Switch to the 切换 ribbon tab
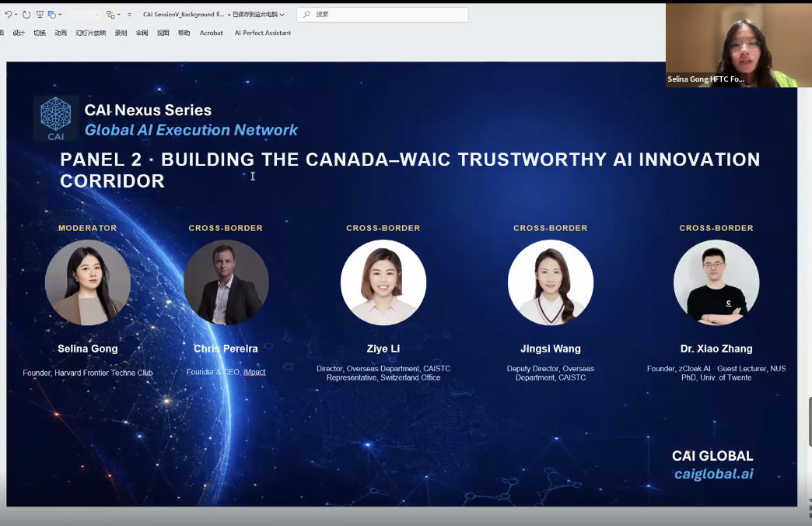812x526 pixels. click(x=40, y=33)
